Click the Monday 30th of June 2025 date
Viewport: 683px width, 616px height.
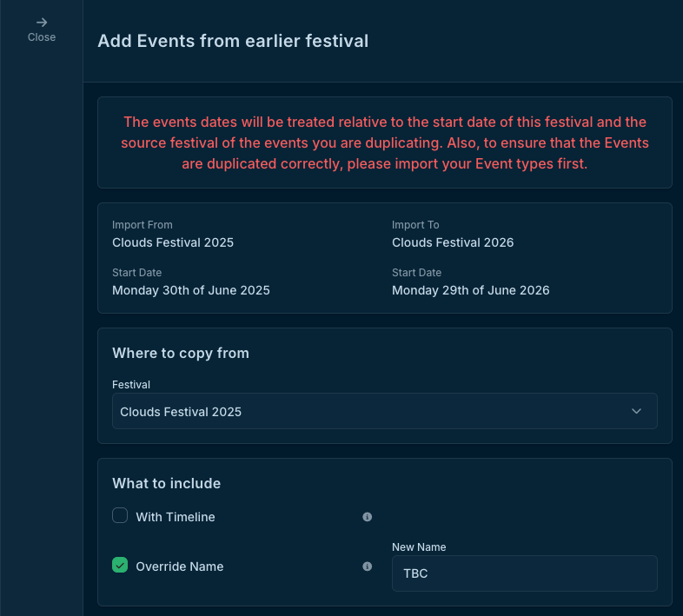(x=191, y=290)
